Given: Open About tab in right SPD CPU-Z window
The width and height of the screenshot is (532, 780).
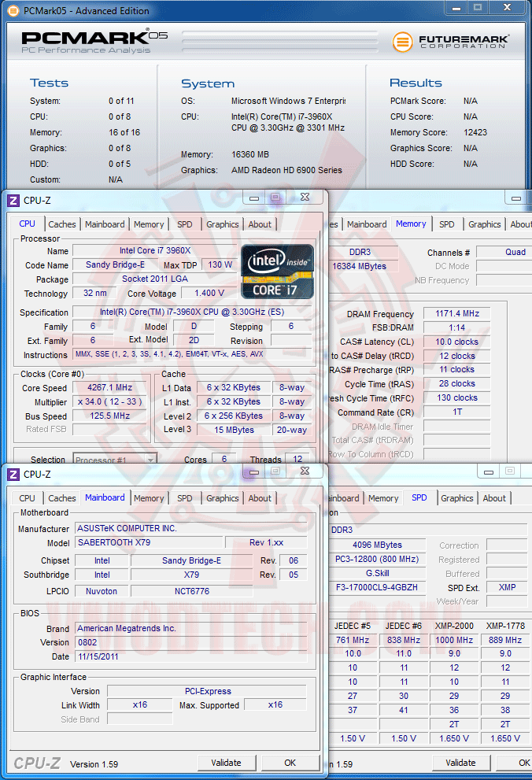Looking at the screenshot, I should [x=494, y=498].
